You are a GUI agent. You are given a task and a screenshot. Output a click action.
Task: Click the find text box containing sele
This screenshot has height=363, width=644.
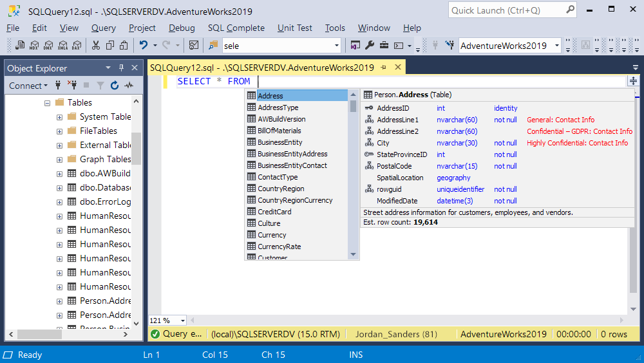coord(278,46)
